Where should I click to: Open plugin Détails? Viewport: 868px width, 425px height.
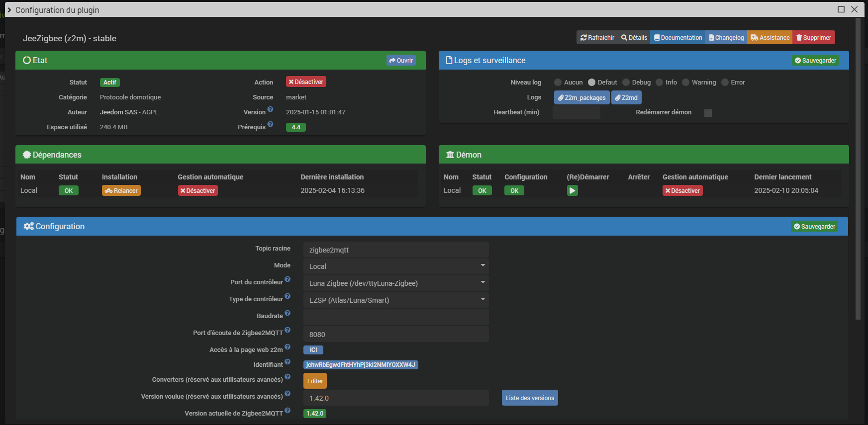(634, 38)
